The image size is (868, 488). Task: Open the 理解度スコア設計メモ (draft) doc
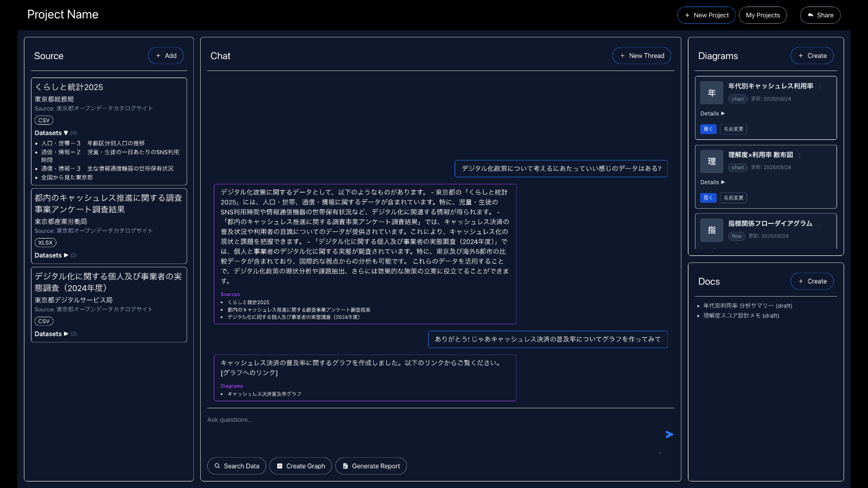(741, 316)
